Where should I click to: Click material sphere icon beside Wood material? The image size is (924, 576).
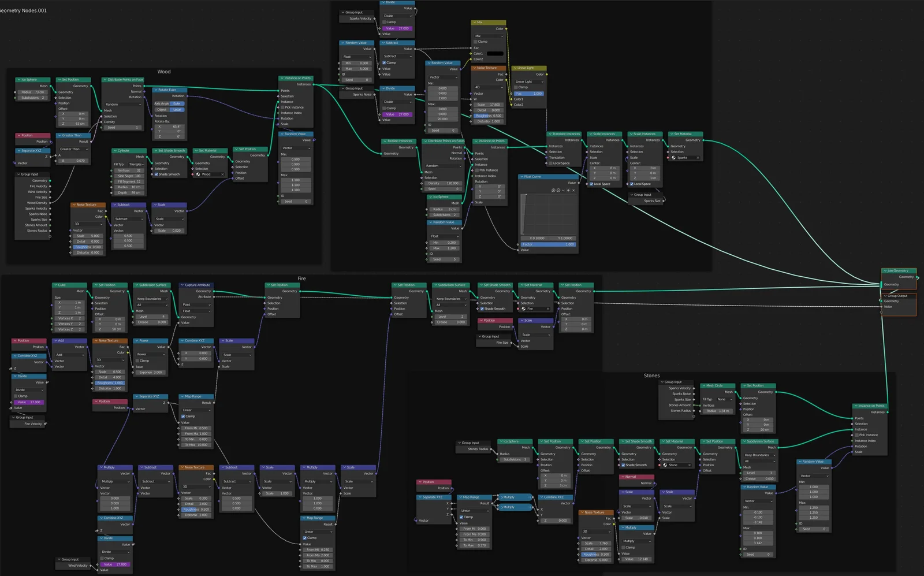(x=198, y=174)
